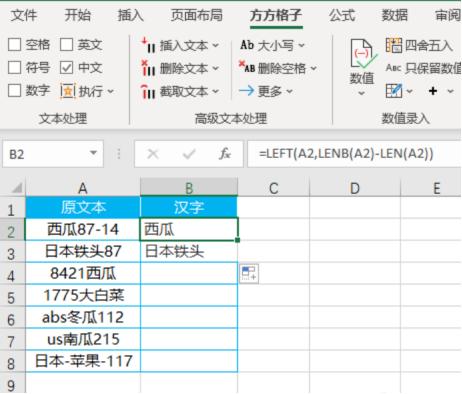The image size is (462, 394).
Task: Click the 四舍五入 button label
Action: pyautogui.click(x=429, y=45)
